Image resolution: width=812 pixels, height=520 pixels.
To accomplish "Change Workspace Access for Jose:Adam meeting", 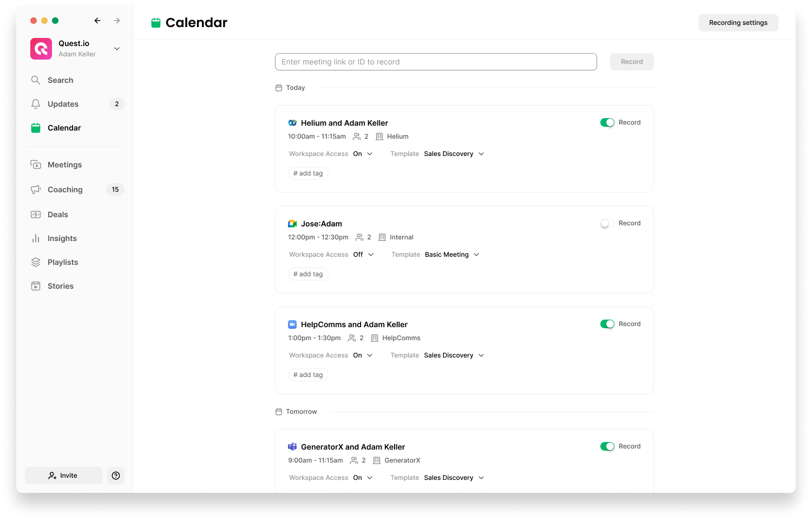I will click(363, 254).
